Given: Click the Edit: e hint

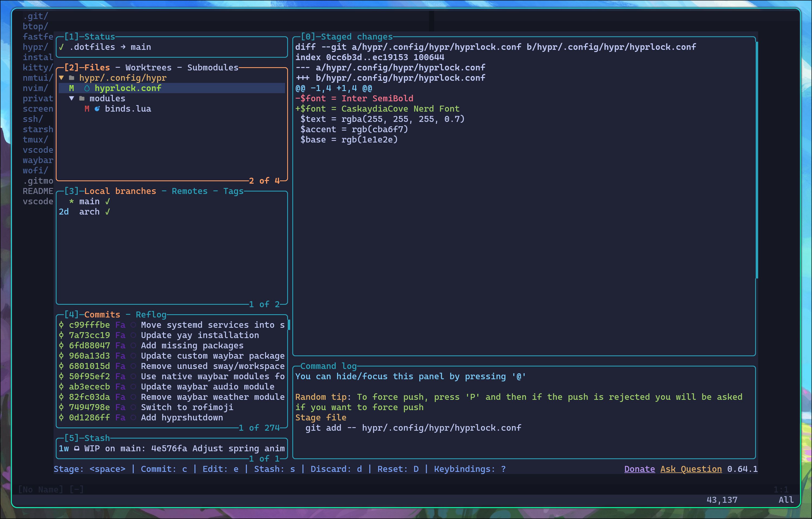Looking at the screenshot, I should point(221,469).
